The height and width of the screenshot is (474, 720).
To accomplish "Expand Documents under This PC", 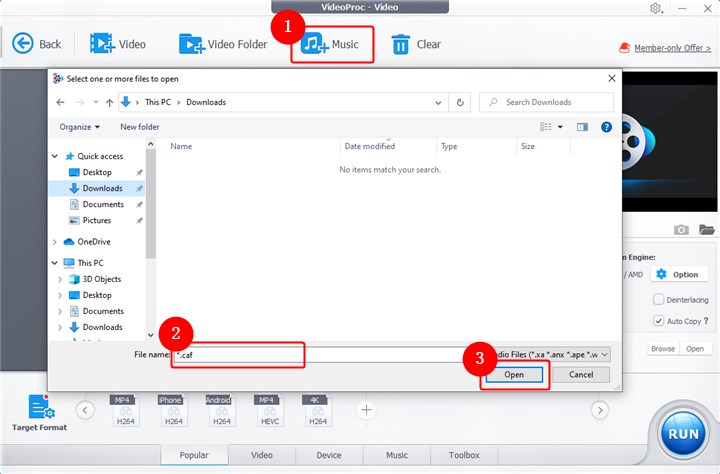I will tap(60, 311).
